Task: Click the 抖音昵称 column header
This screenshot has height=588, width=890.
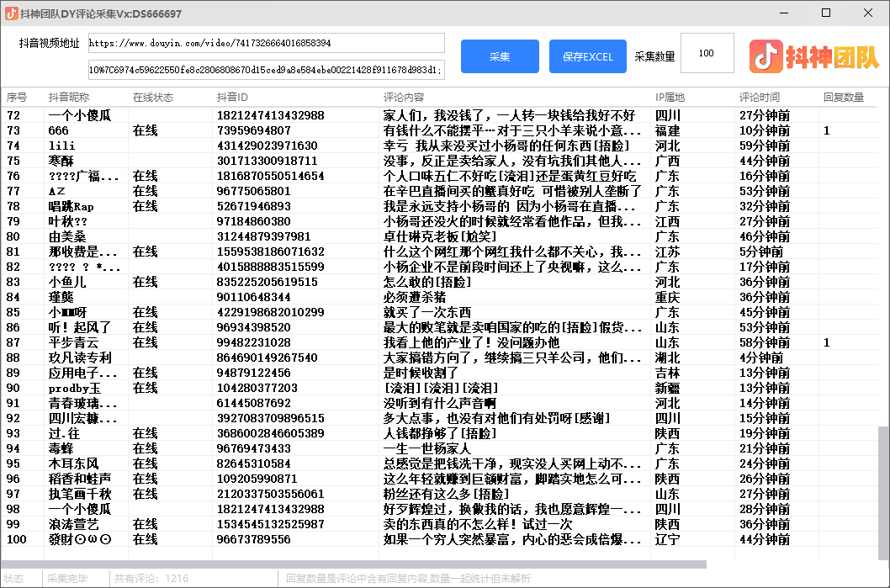Action: click(x=69, y=98)
